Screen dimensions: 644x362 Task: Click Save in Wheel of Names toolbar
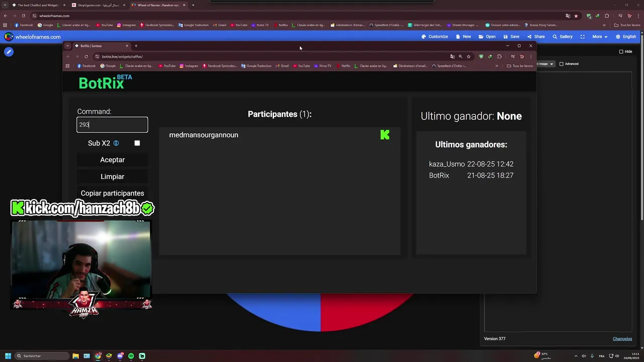511,37
